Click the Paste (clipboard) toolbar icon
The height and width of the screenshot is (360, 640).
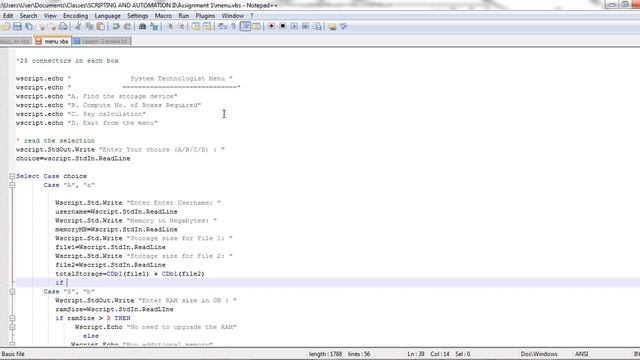[100, 27]
